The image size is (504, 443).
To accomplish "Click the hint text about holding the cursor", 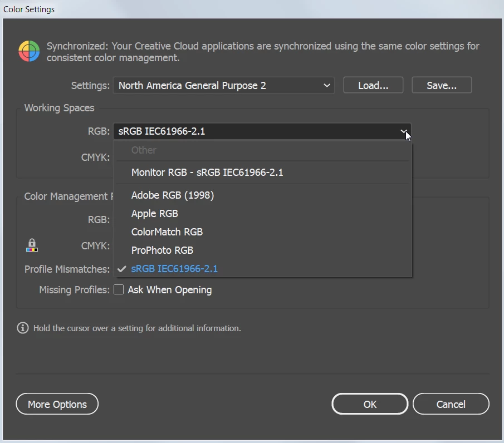I will pyautogui.click(x=137, y=328).
